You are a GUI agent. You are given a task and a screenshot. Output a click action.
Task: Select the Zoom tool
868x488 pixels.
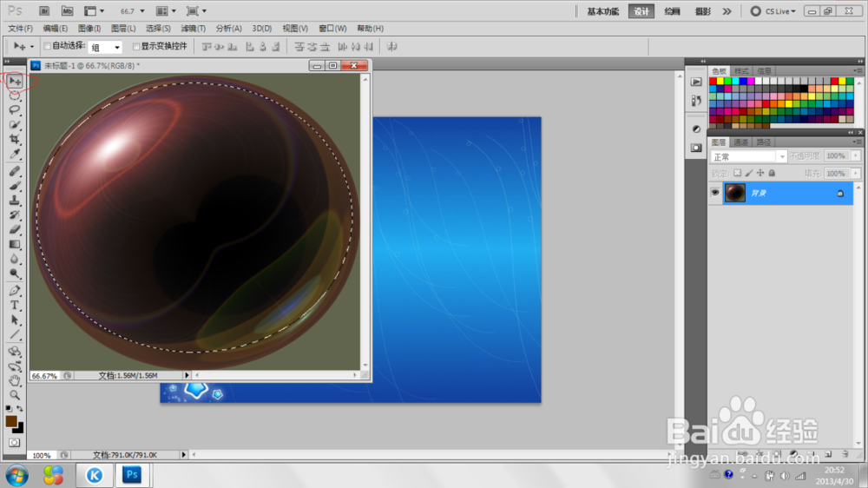pyautogui.click(x=15, y=395)
